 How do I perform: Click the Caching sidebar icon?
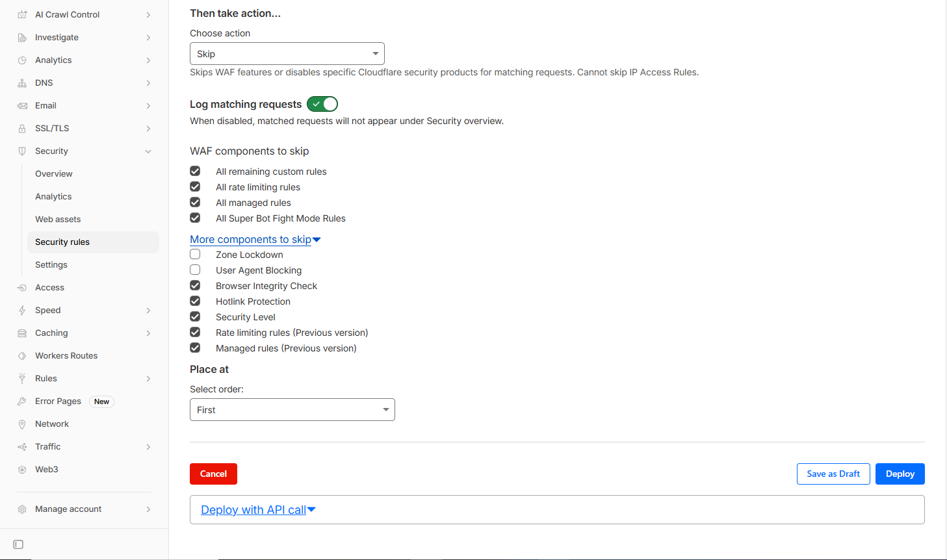22,333
